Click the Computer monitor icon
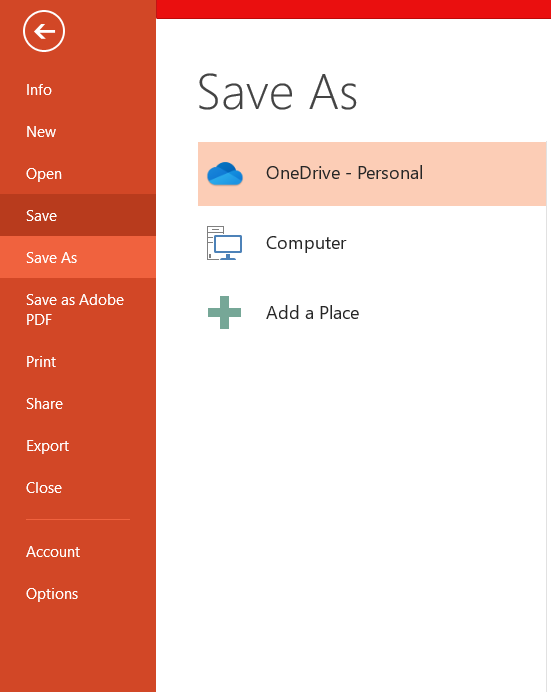This screenshot has height=692, width=551. click(x=225, y=243)
